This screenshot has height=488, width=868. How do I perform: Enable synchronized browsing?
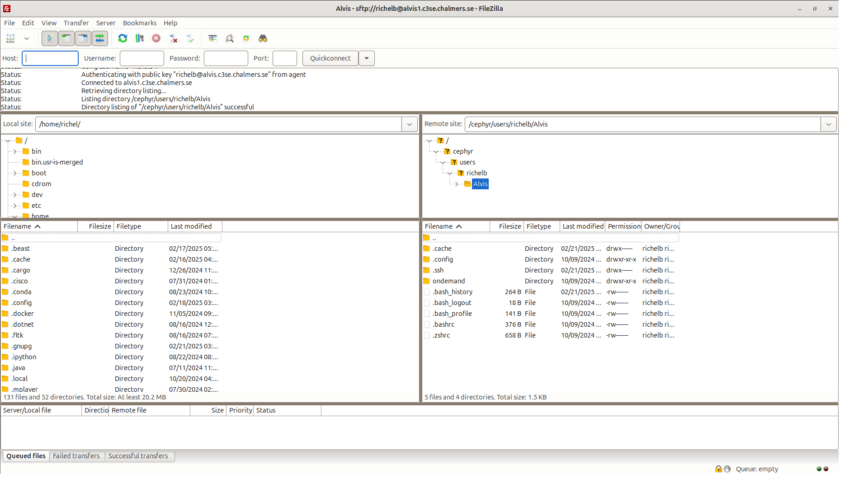tap(245, 38)
